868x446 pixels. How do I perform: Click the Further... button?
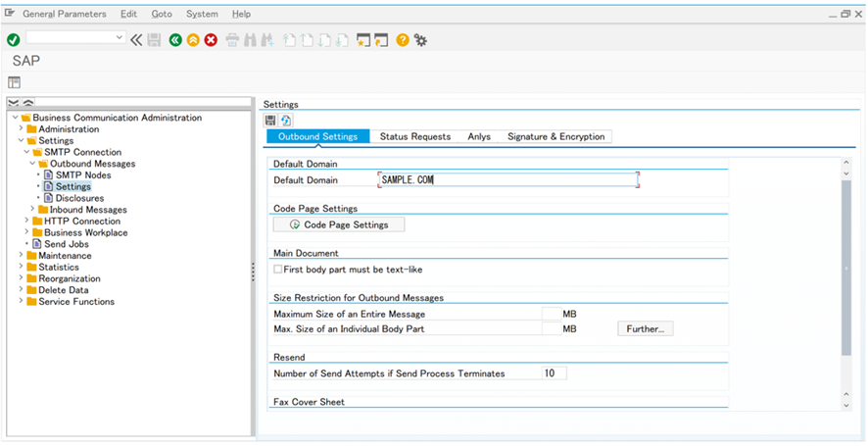646,328
